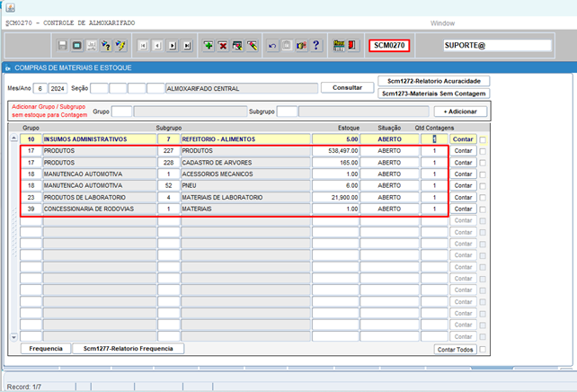The image size is (577, 392).
Task: Click the toolbar icon left of Help
Action: pos(301,45)
